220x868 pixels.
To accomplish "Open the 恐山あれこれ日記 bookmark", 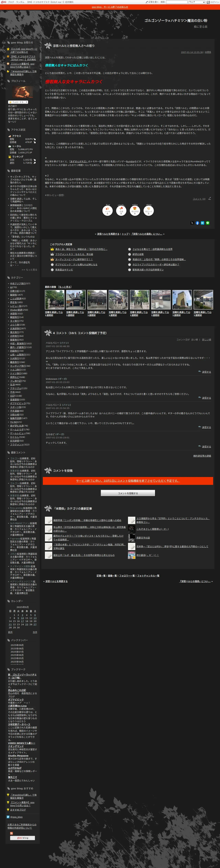I will click(x=17, y=690).
